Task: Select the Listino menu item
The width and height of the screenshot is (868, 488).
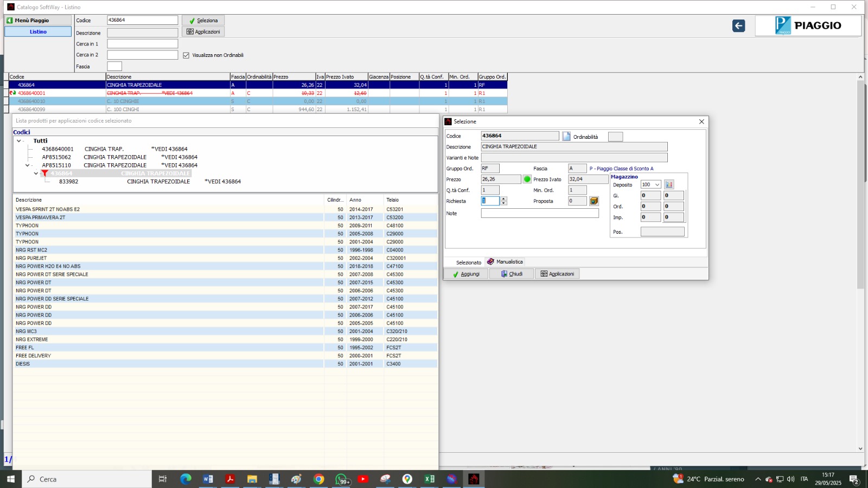Action: pos(38,32)
